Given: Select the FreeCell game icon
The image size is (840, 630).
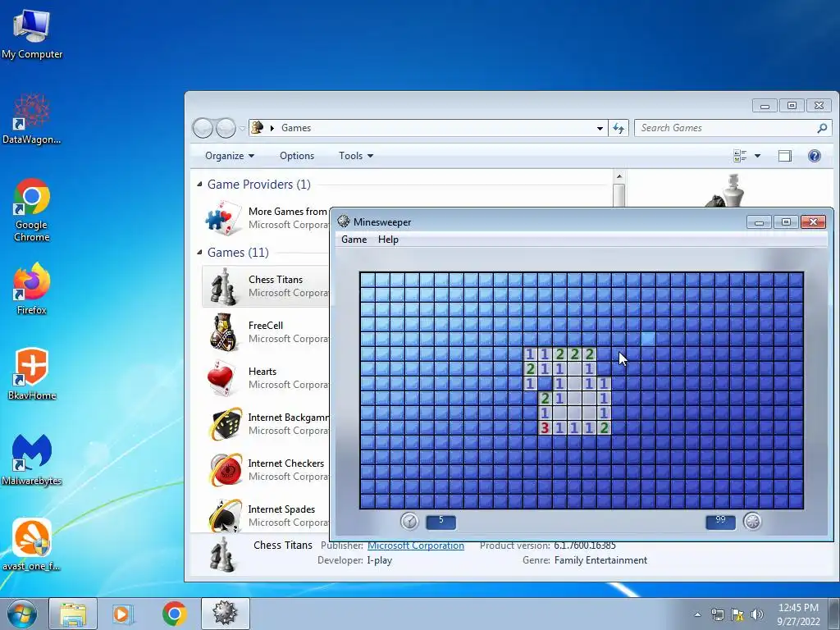Looking at the screenshot, I should click(x=223, y=332).
